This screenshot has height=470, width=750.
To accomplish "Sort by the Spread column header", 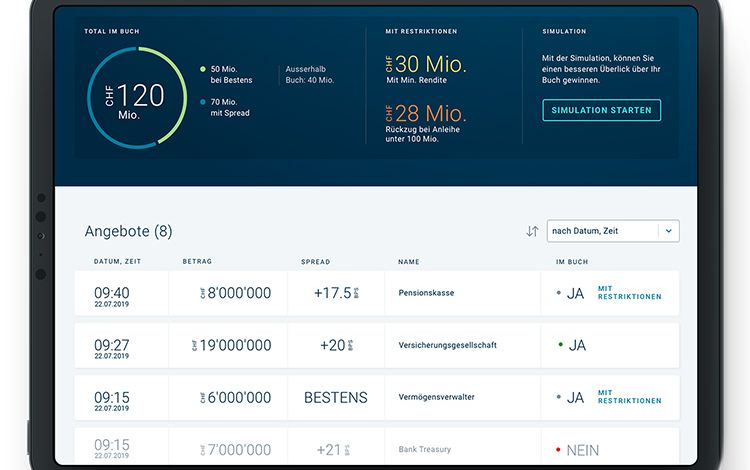I will tap(315, 262).
